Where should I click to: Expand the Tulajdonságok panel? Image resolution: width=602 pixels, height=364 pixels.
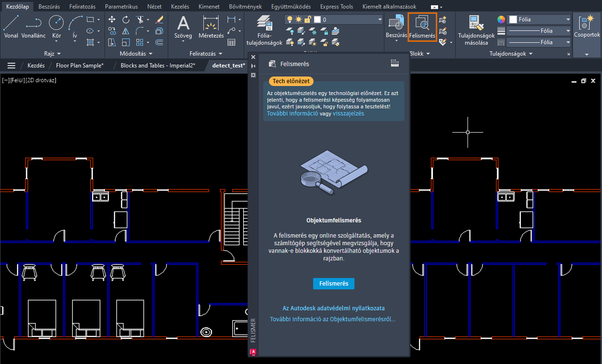[x=511, y=54]
